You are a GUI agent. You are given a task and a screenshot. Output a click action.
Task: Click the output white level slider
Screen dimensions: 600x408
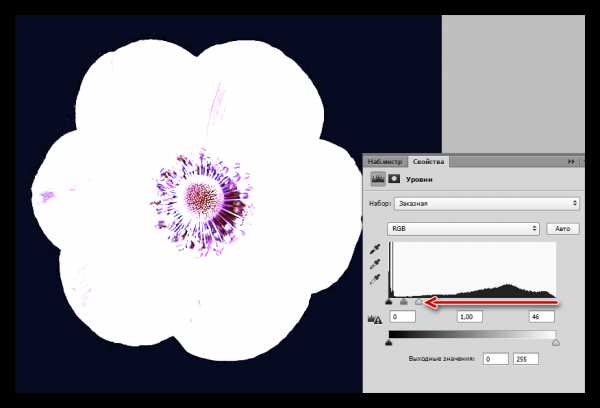pyautogui.click(x=556, y=343)
